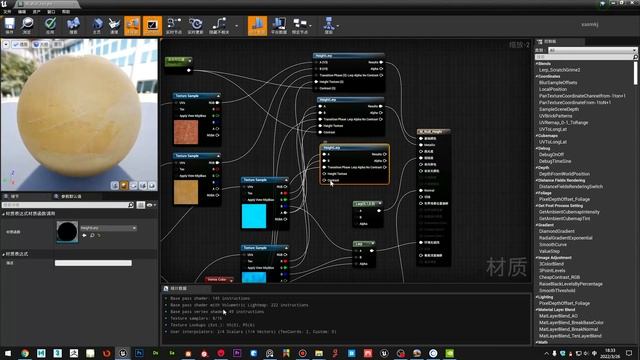
Task: Select the plane preview mesh icon
Action: (133, 186)
